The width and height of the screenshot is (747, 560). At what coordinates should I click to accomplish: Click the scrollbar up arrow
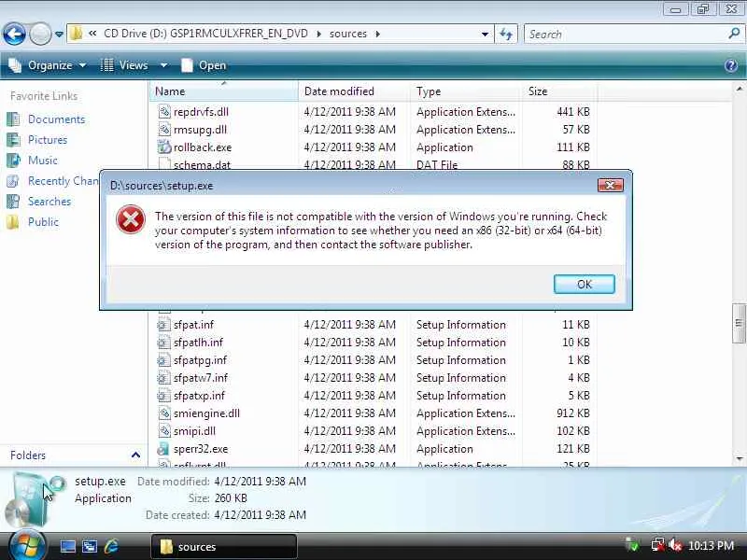click(x=739, y=89)
